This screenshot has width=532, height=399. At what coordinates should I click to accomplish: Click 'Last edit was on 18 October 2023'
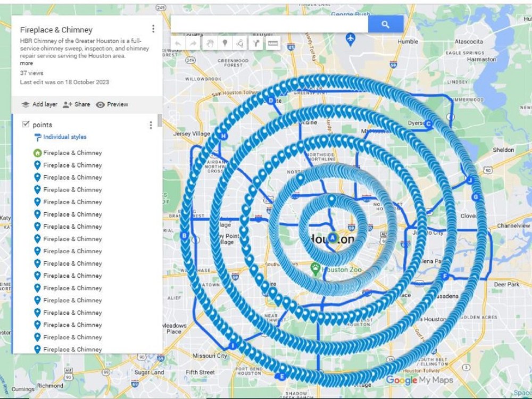tap(64, 82)
